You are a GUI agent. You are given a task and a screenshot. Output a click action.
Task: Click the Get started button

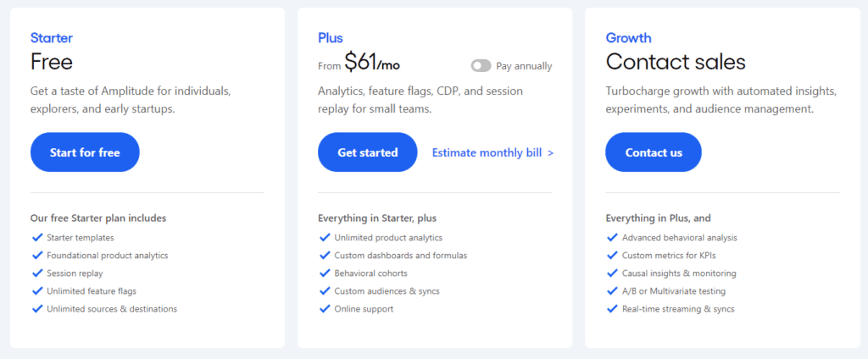pyautogui.click(x=367, y=152)
